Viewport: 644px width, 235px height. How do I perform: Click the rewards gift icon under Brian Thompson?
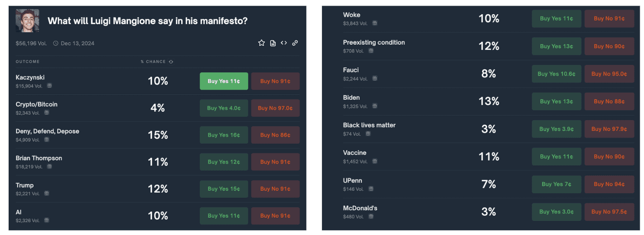[x=49, y=167]
